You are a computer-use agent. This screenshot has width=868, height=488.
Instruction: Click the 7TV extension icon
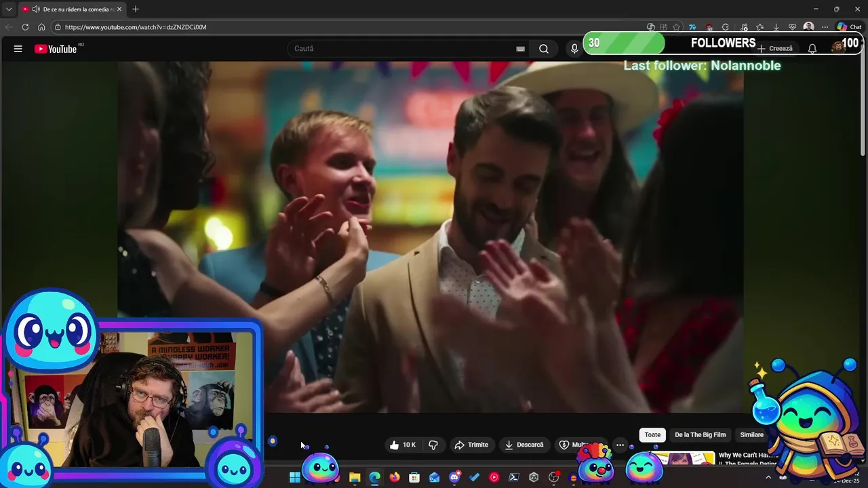(x=692, y=27)
